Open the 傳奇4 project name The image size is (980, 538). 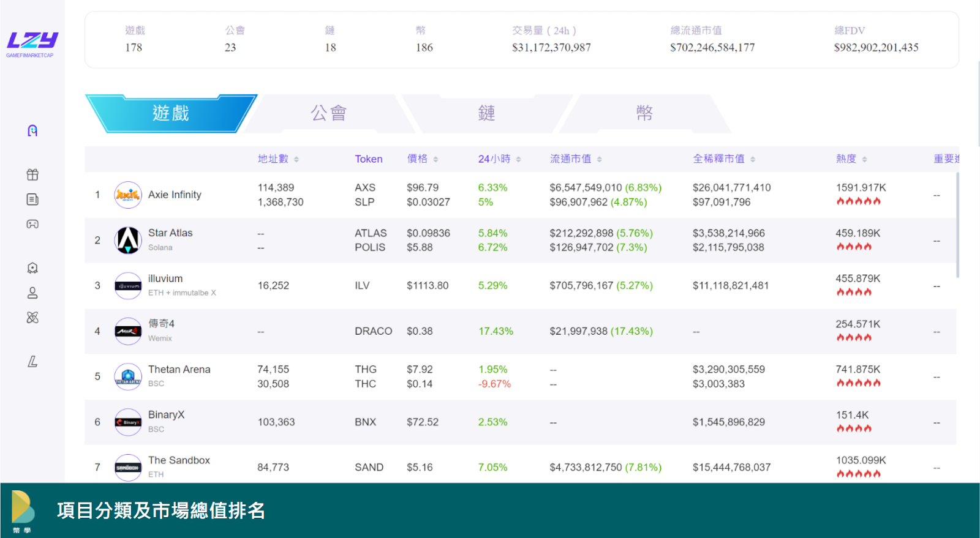point(162,324)
